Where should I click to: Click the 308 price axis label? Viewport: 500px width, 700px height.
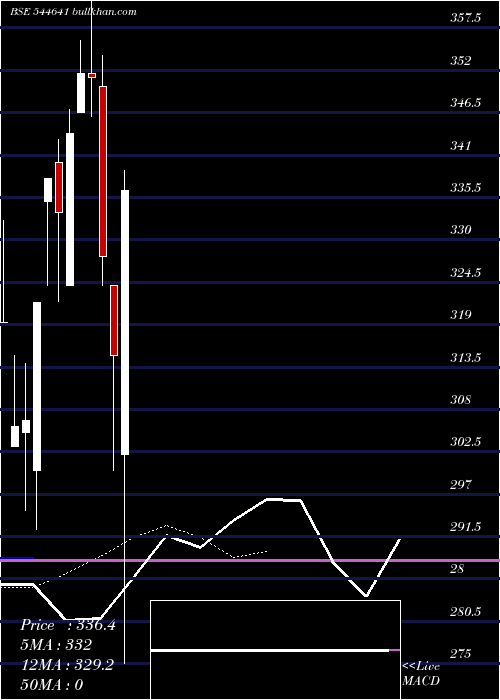click(x=461, y=399)
